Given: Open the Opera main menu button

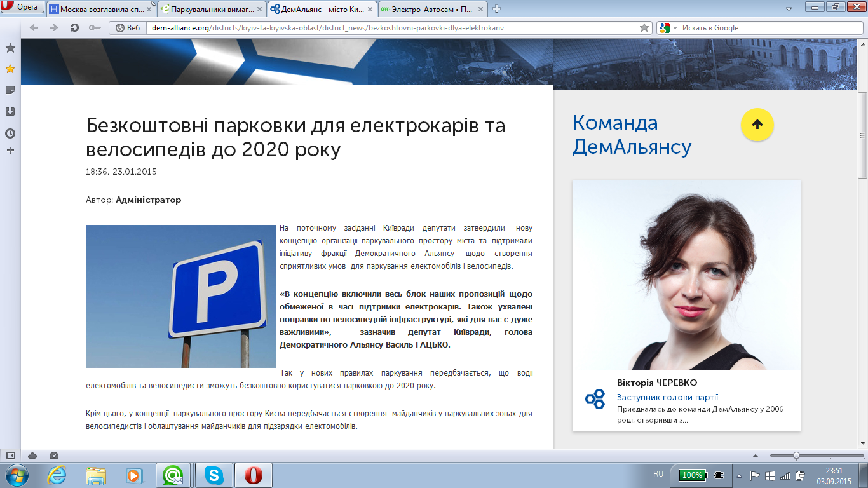Looking at the screenshot, I should [23, 8].
